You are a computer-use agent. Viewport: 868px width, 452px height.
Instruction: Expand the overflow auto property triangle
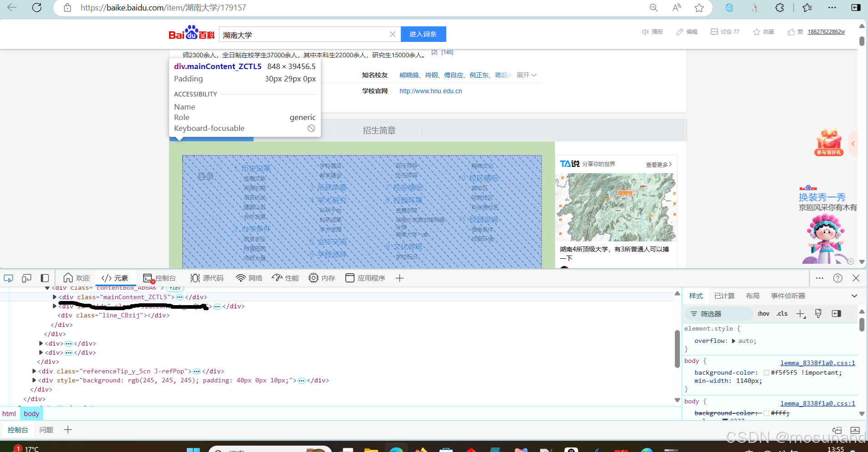tap(733, 341)
